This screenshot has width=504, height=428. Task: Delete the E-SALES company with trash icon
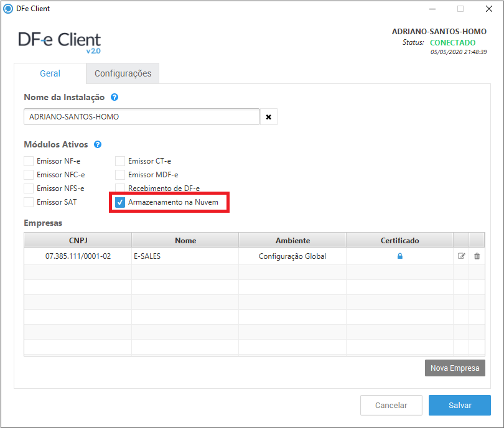tap(477, 256)
